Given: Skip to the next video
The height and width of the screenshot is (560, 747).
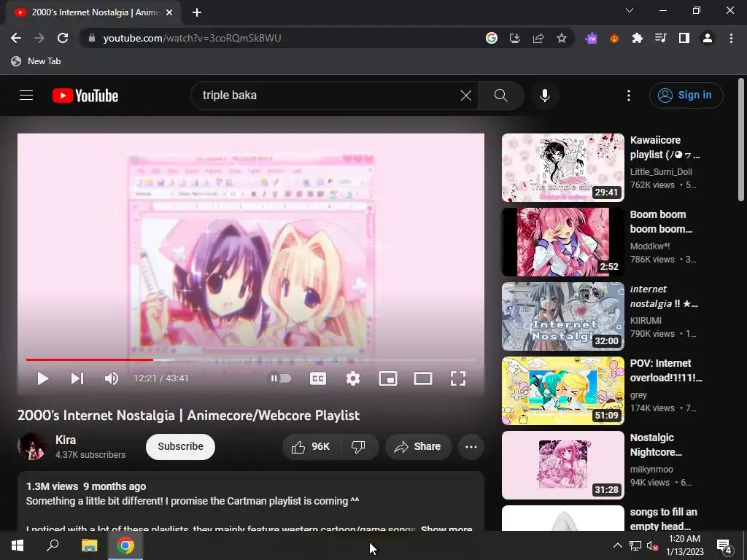Looking at the screenshot, I should click(77, 378).
